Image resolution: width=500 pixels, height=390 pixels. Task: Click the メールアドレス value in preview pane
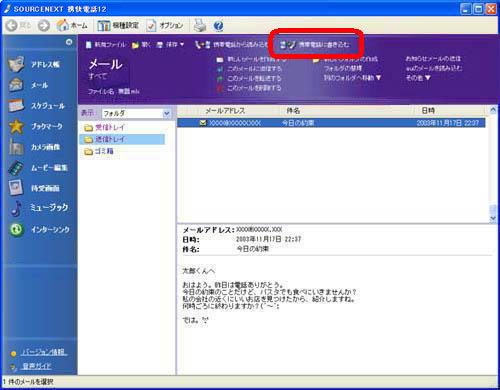coord(259,230)
